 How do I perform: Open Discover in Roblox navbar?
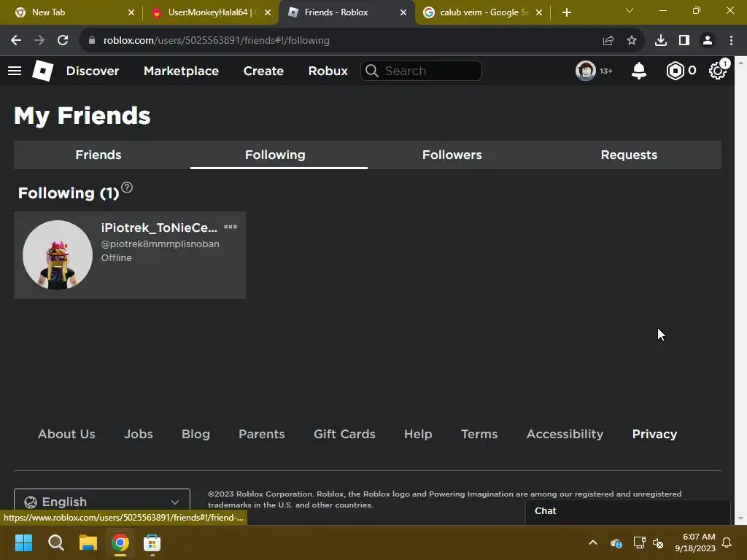(x=93, y=71)
